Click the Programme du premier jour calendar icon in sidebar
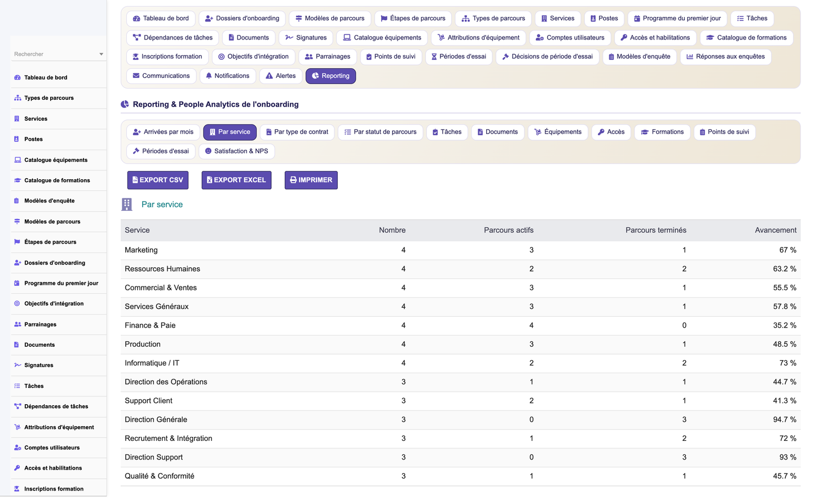The height and width of the screenshot is (504, 815). 17,283
